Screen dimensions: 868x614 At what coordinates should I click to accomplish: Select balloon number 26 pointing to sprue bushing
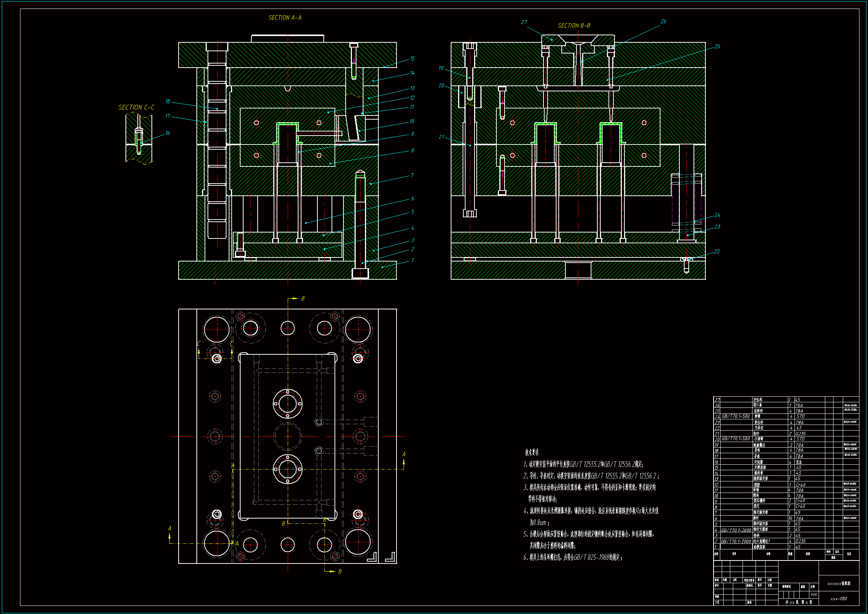[663, 22]
